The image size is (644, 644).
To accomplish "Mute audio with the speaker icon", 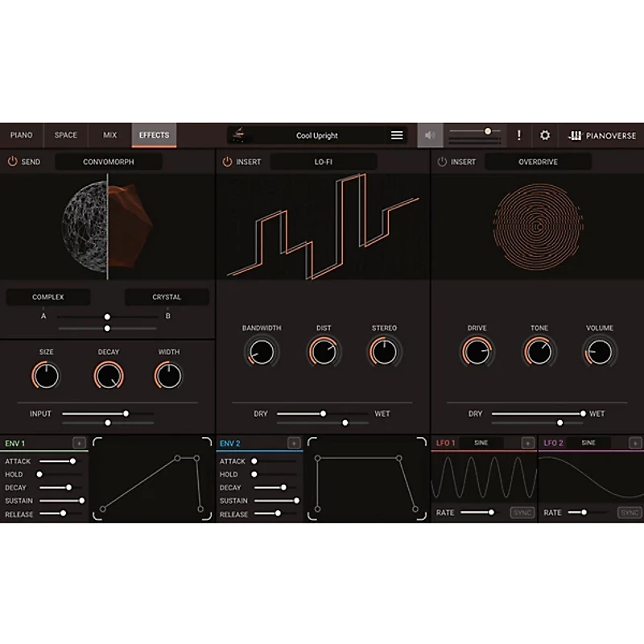I will click(x=429, y=135).
